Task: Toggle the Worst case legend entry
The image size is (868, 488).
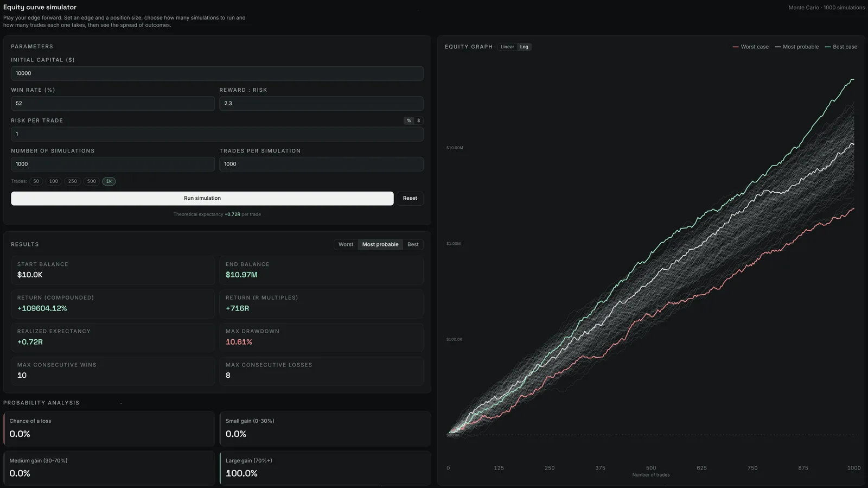Action: point(751,47)
